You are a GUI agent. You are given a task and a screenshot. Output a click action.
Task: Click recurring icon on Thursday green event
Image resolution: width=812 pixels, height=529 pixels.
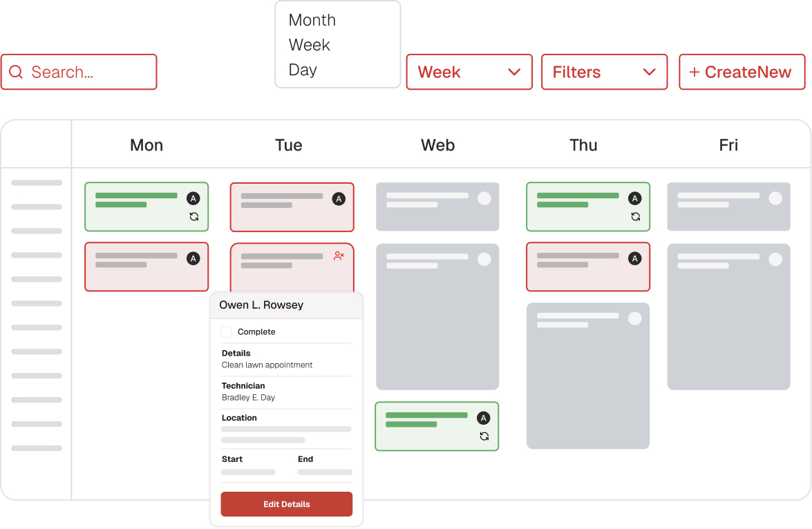click(636, 216)
